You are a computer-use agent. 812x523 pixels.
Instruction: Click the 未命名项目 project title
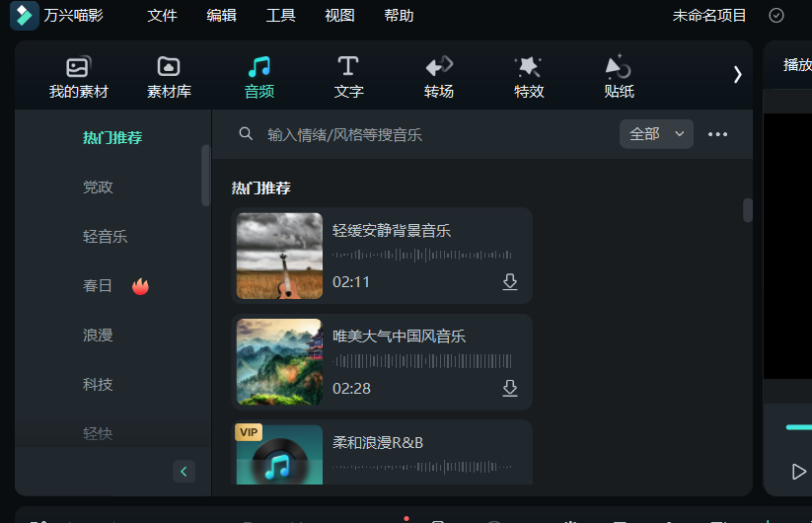pos(709,16)
